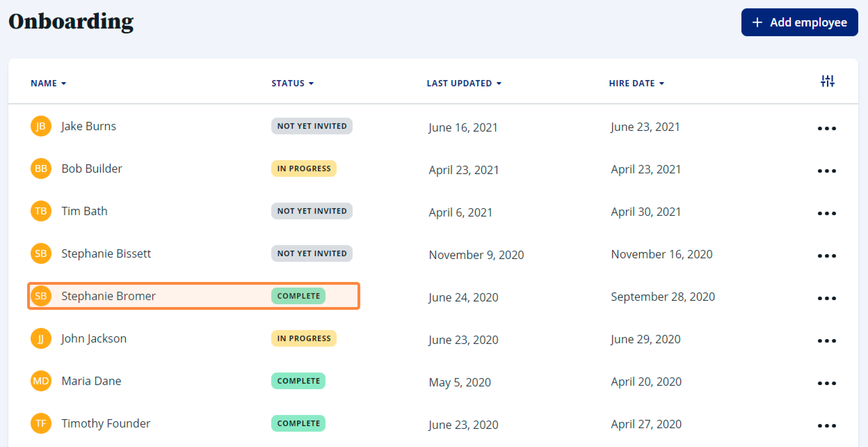
Task: Sort by the NAME column header
Action: [48, 83]
